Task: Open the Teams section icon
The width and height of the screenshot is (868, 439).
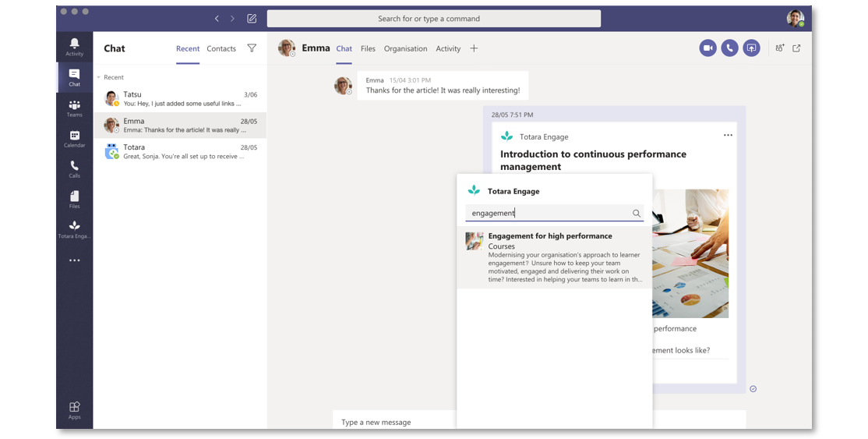Action: 74,108
